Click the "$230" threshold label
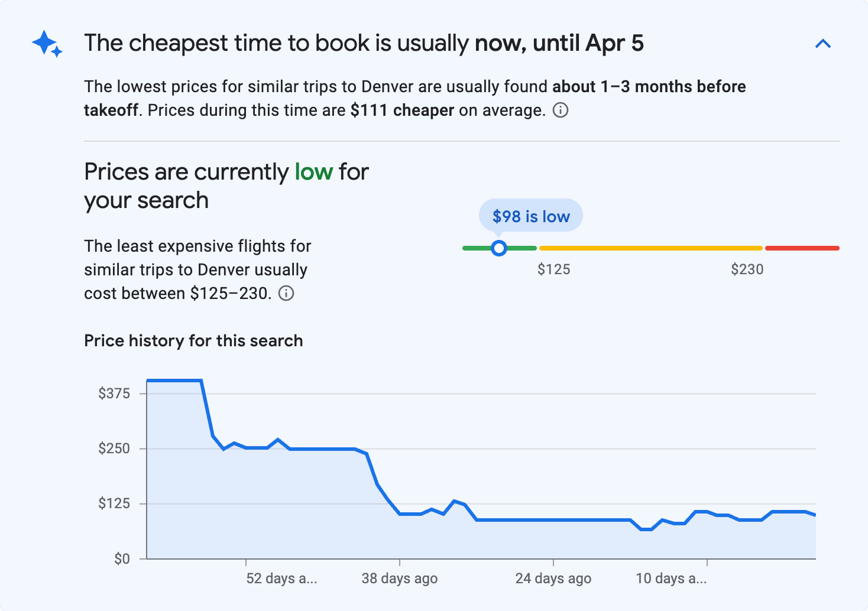Image resolution: width=868 pixels, height=611 pixels. click(747, 269)
